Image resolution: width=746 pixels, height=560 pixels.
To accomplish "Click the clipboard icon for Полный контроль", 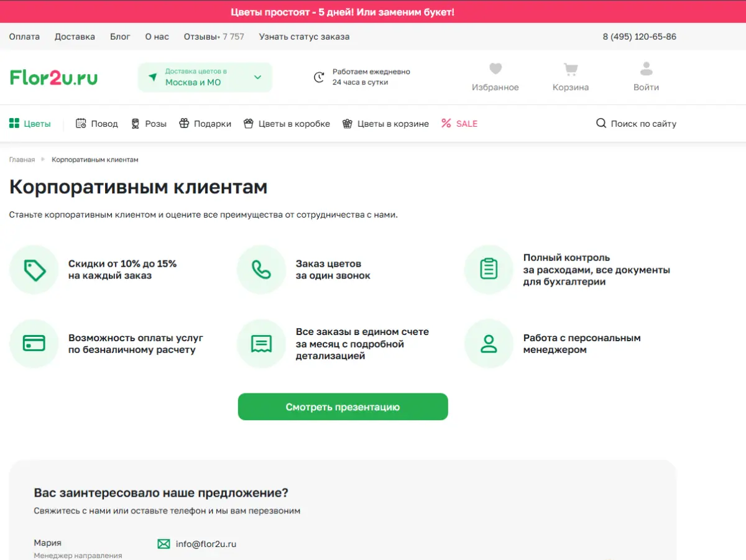I will click(489, 270).
